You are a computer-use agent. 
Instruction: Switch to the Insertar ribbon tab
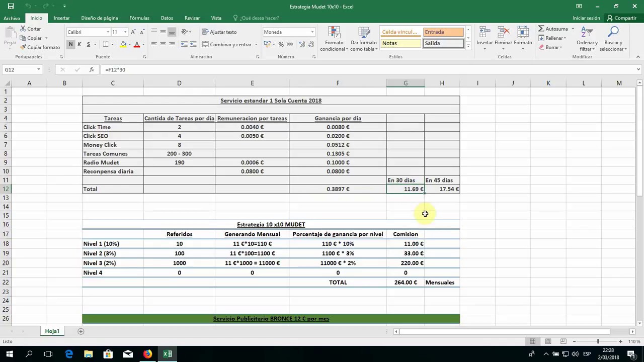point(61,18)
